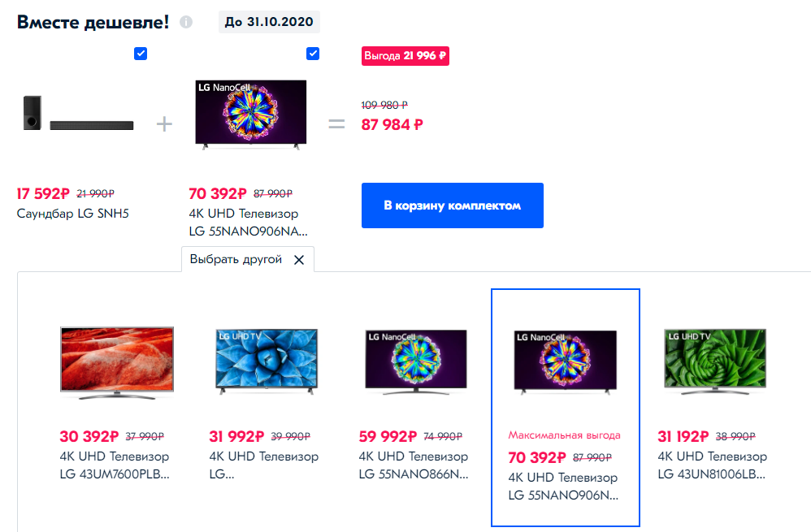
Task: Open the LG 43UN81006LB product title
Action: pos(713,465)
